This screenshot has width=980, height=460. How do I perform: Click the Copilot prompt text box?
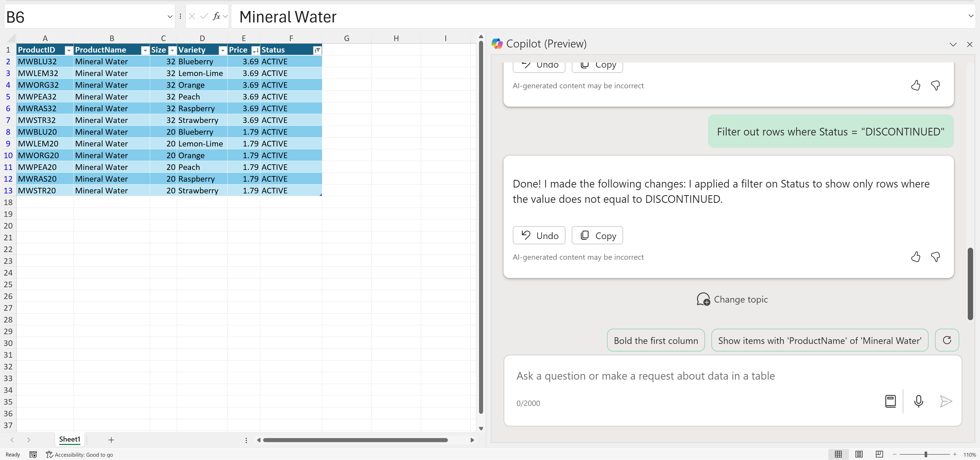(x=696, y=376)
